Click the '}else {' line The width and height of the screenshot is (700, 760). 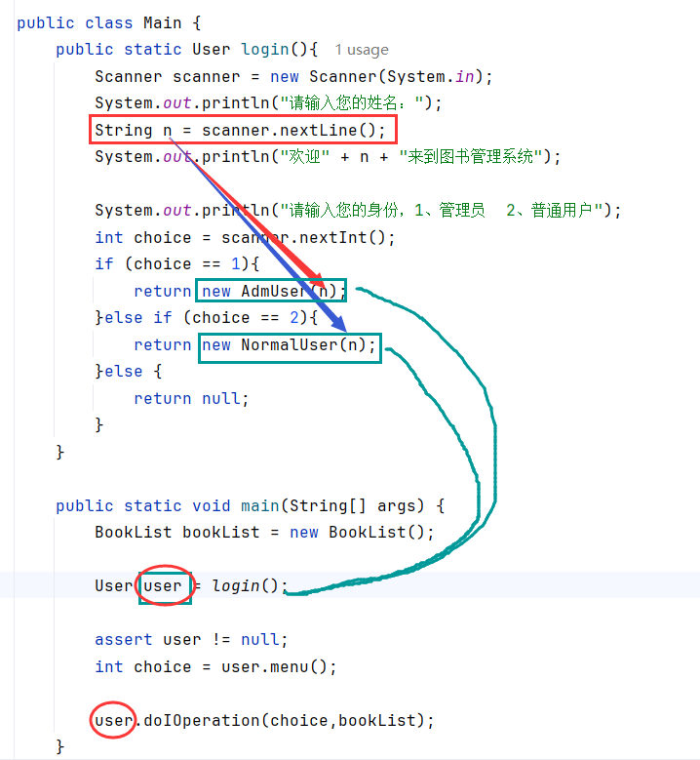pos(129,372)
